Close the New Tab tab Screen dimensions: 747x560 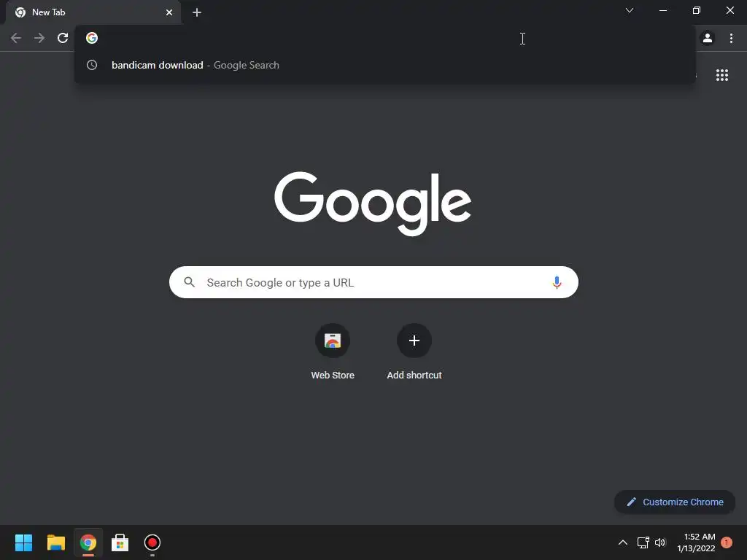tap(169, 12)
